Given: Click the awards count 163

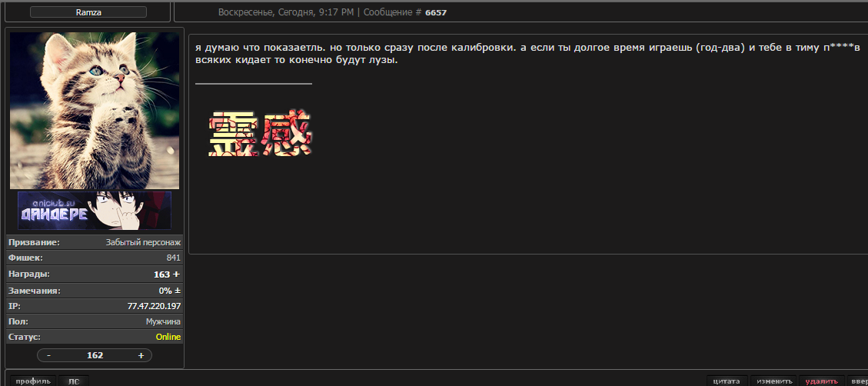Looking at the screenshot, I should point(161,275).
